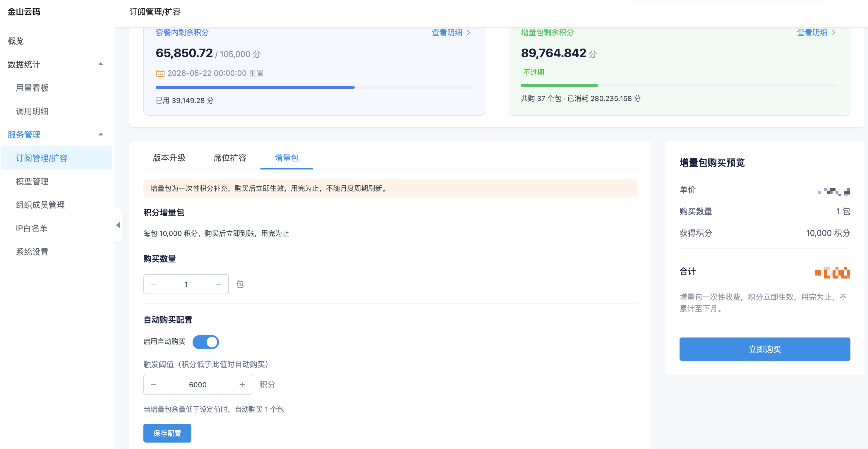
Task: Click the 1 包 quantity value in preview
Action: 843,211
